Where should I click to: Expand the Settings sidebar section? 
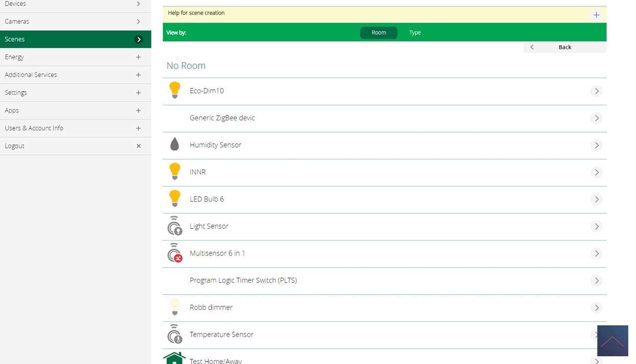(138, 92)
